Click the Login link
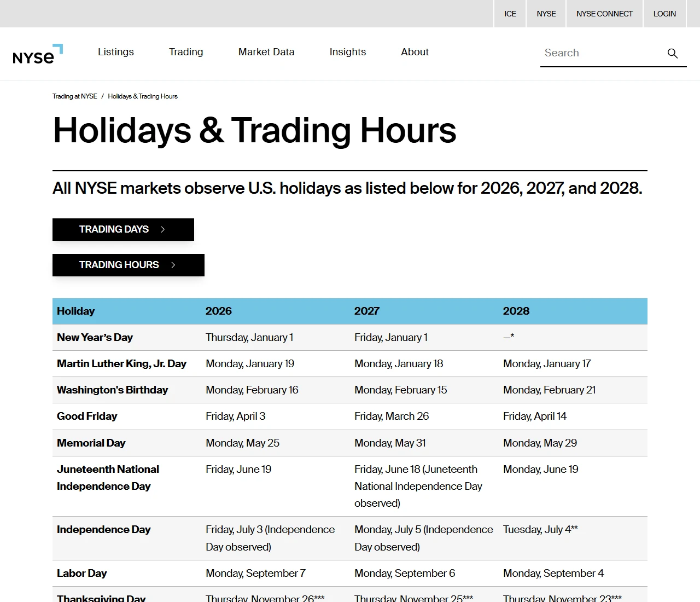The width and height of the screenshot is (700, 602). 664,14
